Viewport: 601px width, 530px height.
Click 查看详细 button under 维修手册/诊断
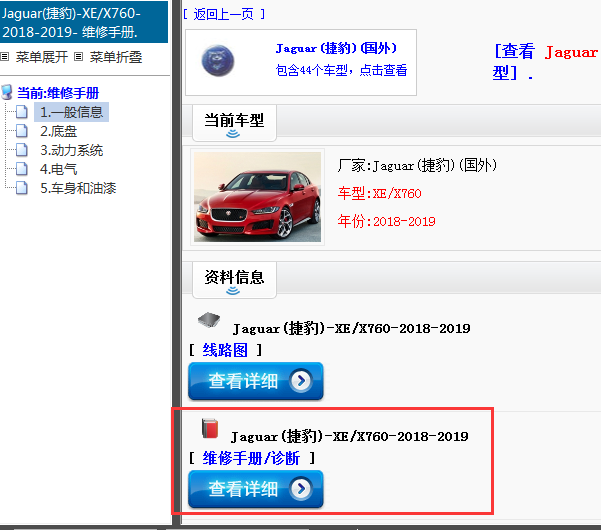tap(256, 489)
